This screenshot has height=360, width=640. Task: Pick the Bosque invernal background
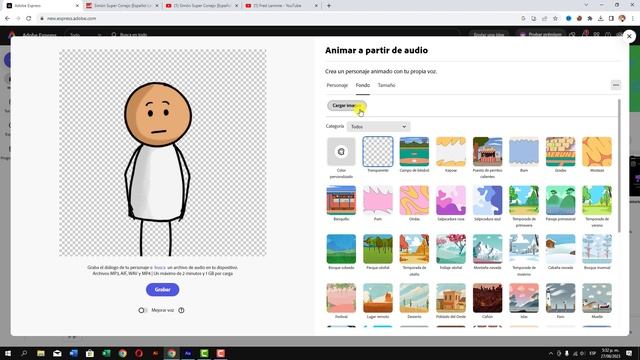tap(597, 249)
